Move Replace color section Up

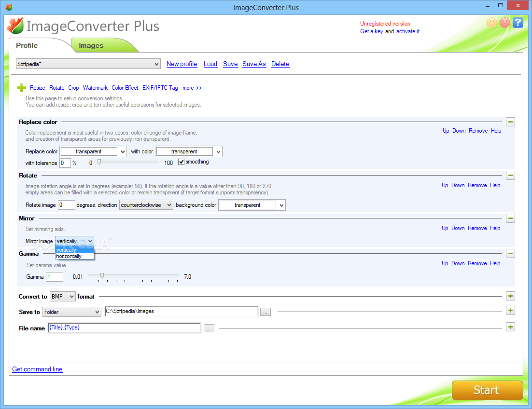click(446, 131)
